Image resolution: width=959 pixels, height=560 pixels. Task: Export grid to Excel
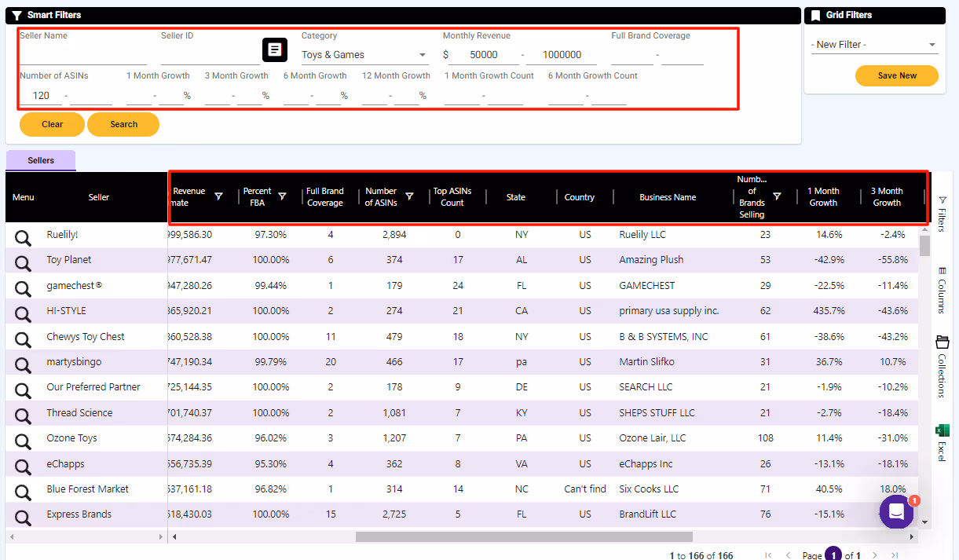(x=943, y=443)
